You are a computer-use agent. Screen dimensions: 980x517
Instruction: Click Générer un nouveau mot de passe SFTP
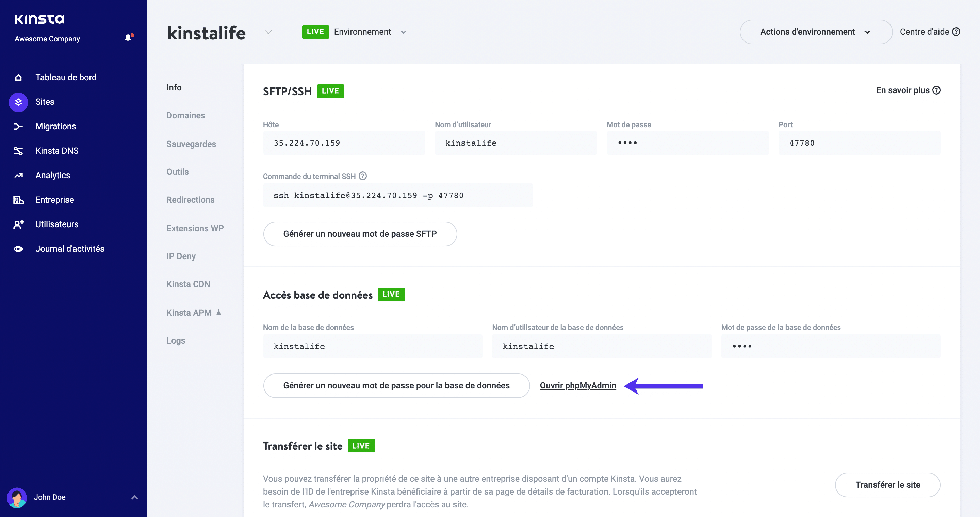(360, 234)
